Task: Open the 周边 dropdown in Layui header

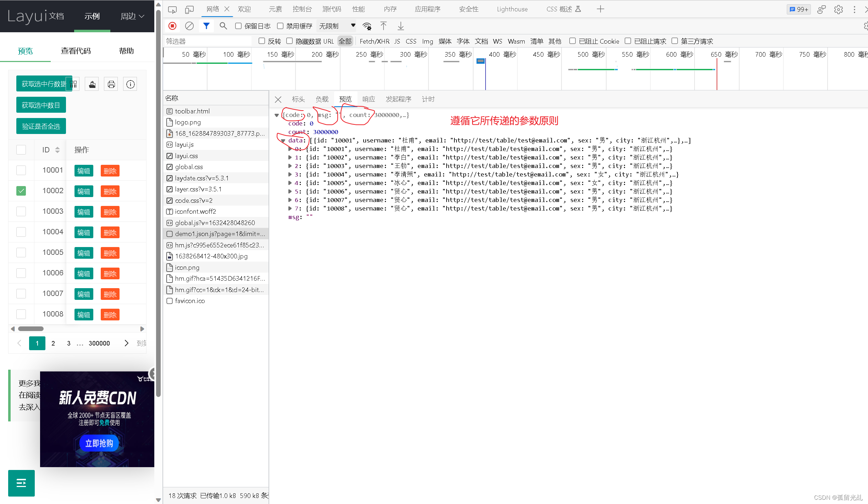Action: [132, 16]
